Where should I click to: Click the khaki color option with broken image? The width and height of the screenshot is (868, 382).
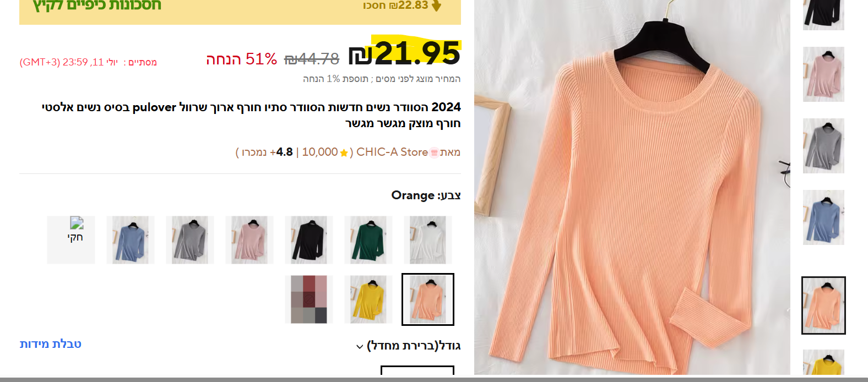[71, 240]
